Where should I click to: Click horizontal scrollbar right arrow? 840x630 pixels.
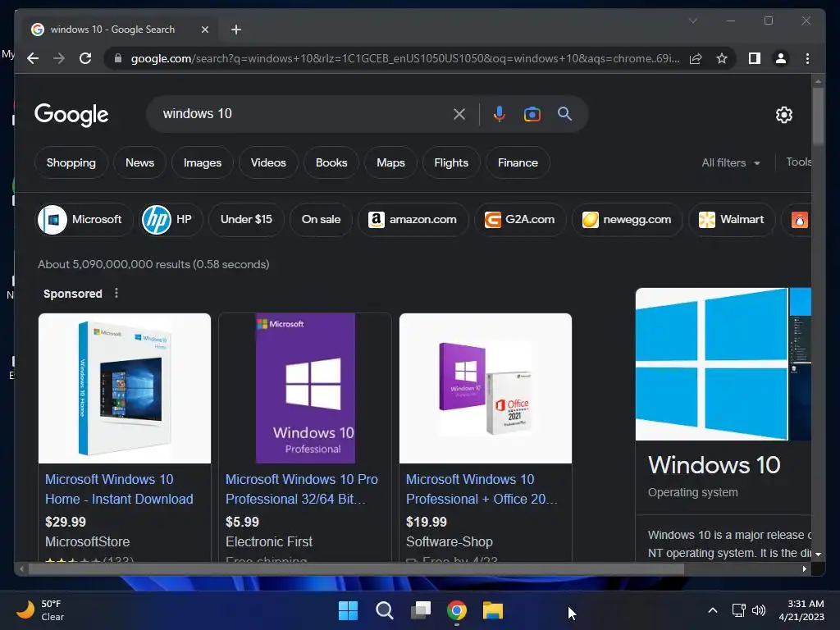point(804,569)
